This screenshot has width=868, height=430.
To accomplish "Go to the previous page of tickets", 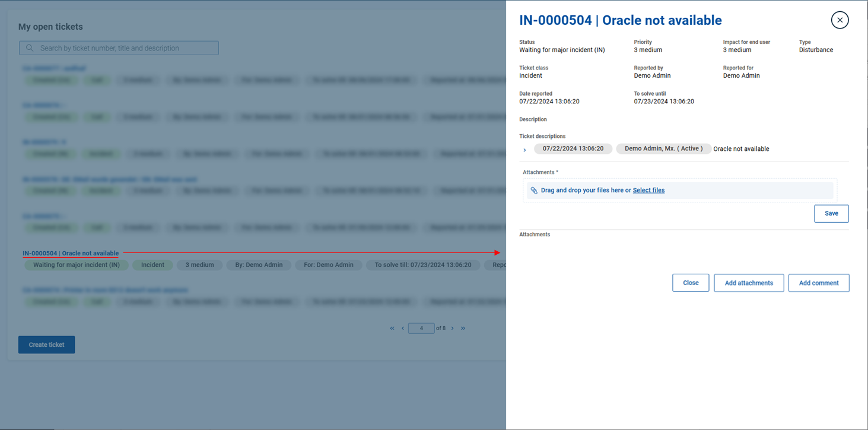I will point(403,328).
